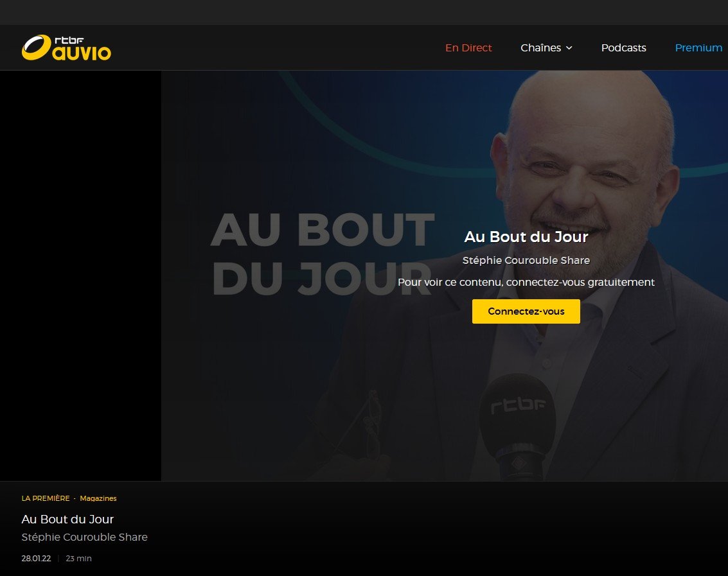Open the RTBF Auvio home logo
728x576 pixels.
pos(66,48)
